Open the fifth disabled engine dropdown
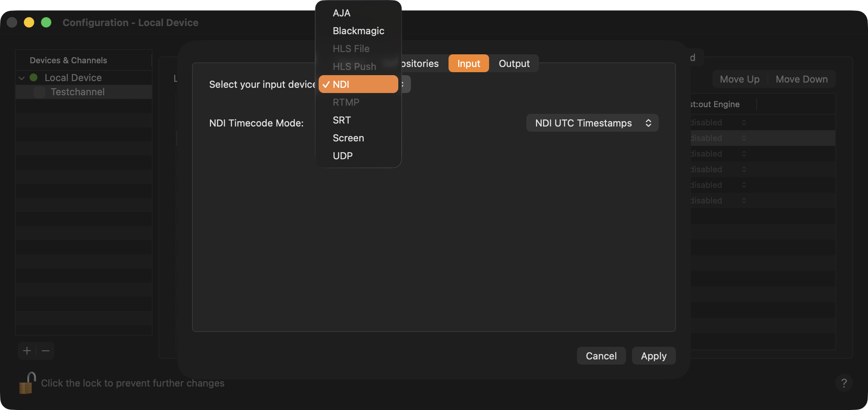The height and width of the screenshot is (410, 868). [x=718, y=185]
